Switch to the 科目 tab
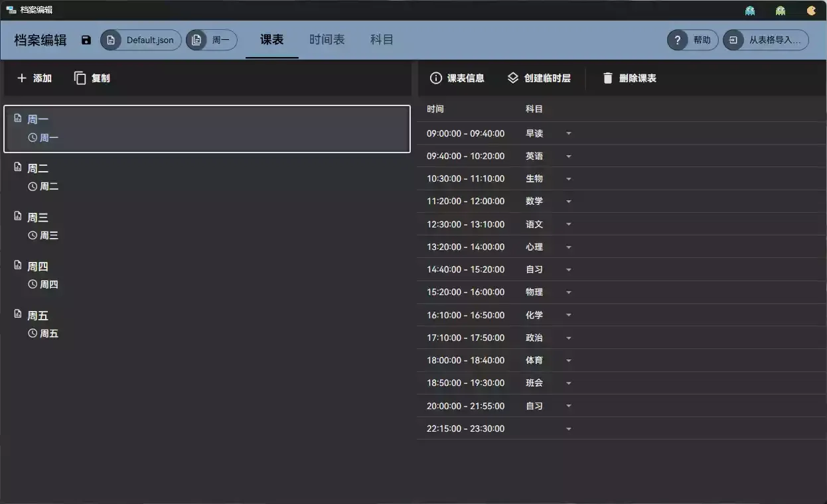This screenshot has width=827, height=504. coord(382,40)
